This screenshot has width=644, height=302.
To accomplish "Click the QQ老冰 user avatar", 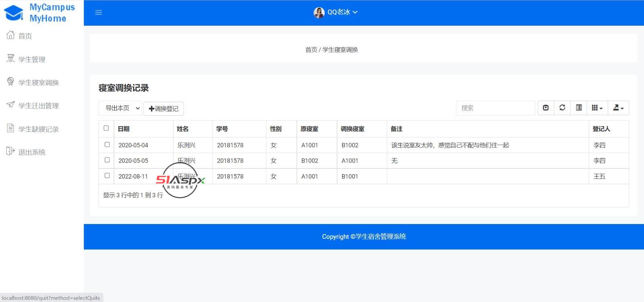I will click(319, 12).
